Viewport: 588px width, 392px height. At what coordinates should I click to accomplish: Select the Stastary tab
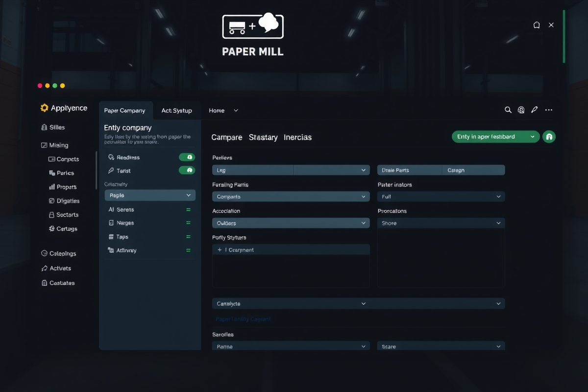(x=263, y=137)
